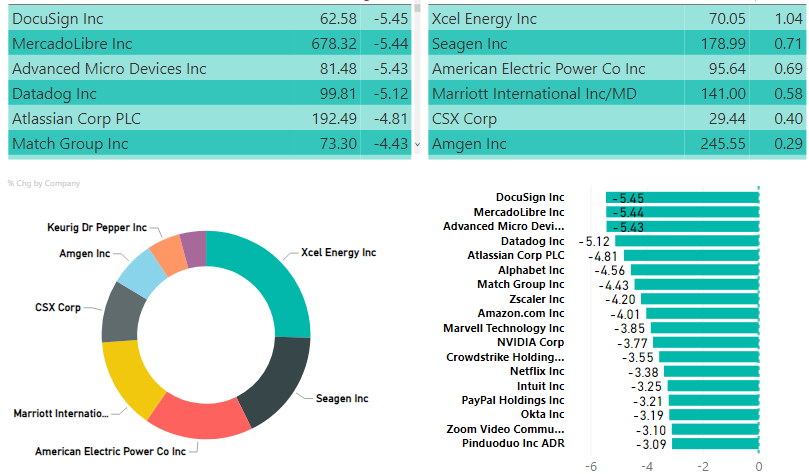The width and height of the screenshot is (809, 474).
Task: Click the NVIDIA Corp axis label
Action: pyautogui.click(x=530, y=342)
